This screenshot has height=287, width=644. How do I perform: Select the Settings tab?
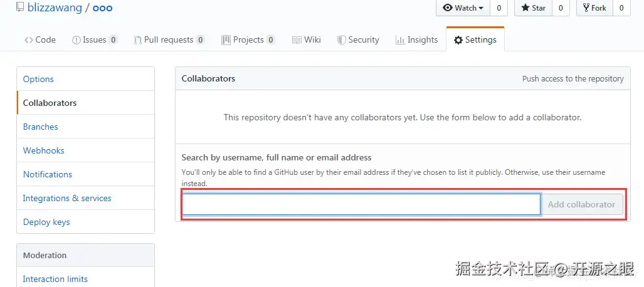pos(475,40)
